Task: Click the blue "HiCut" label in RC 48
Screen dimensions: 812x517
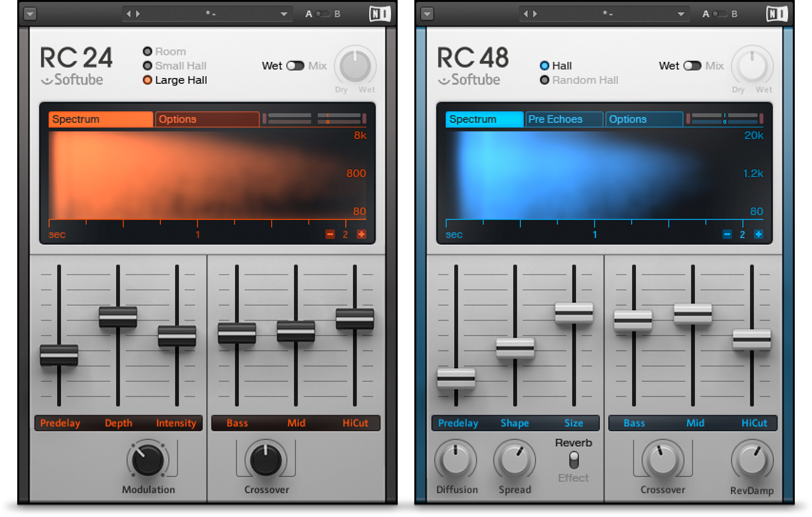Action: (x=754, y=423)
